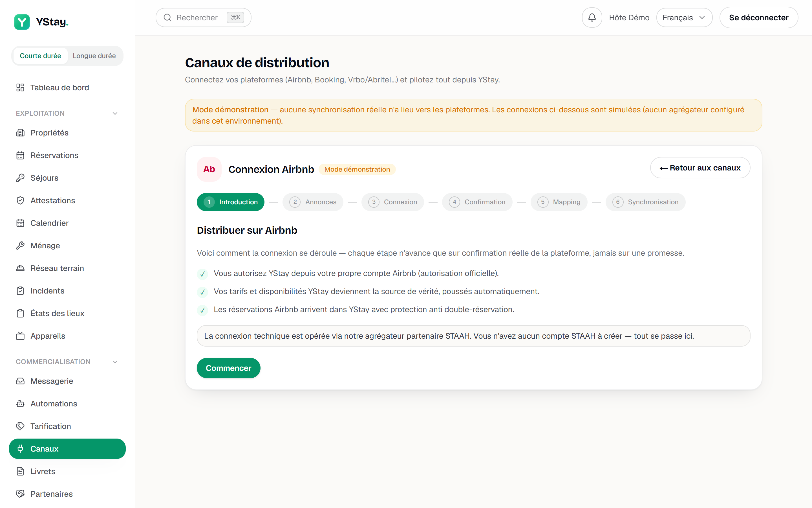812x508 pixels.
Task: Click the Séjours key icon
Action: (x=20, y=178)
